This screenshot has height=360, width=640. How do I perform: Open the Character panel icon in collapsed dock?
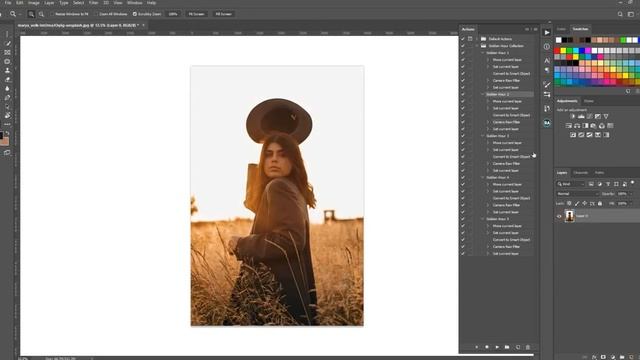(x=547, y=60)
